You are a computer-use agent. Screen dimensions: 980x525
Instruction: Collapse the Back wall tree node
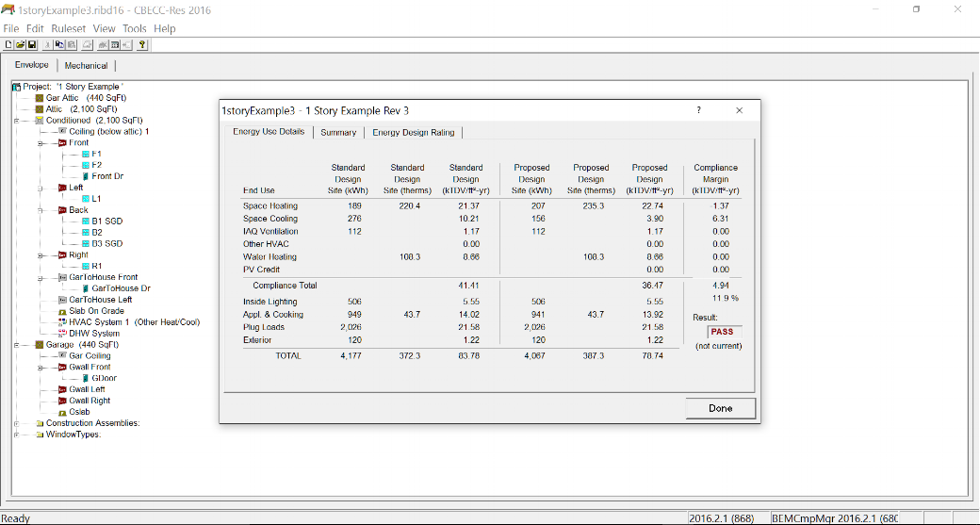(40, 210)
